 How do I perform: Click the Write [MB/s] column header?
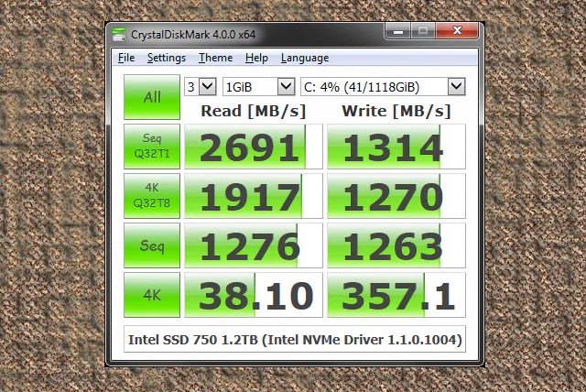coord(396,111)
